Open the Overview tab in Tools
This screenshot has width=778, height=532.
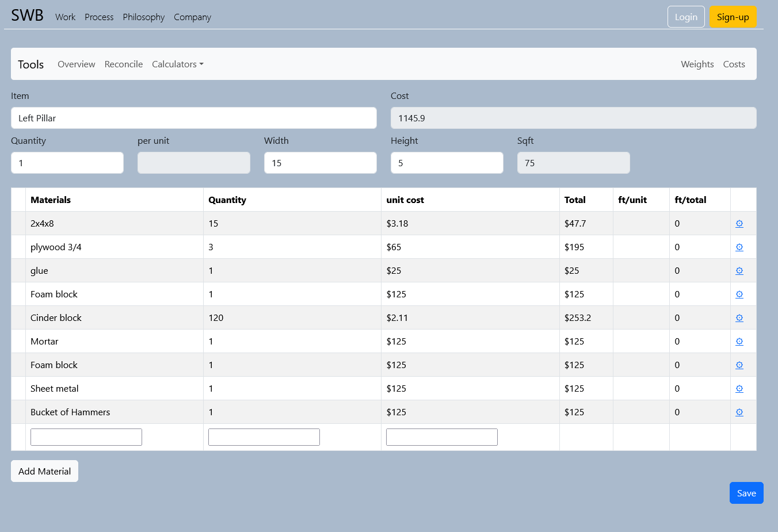(77, 64)
